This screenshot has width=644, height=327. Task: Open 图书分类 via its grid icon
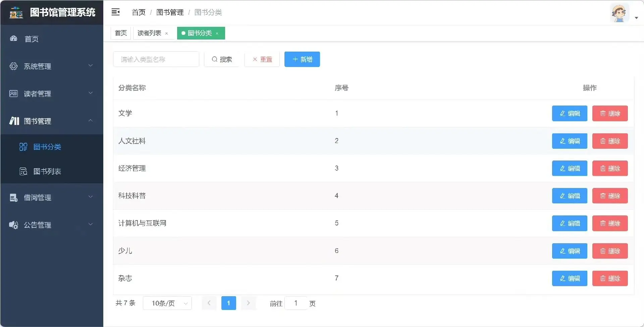[22, 147]
